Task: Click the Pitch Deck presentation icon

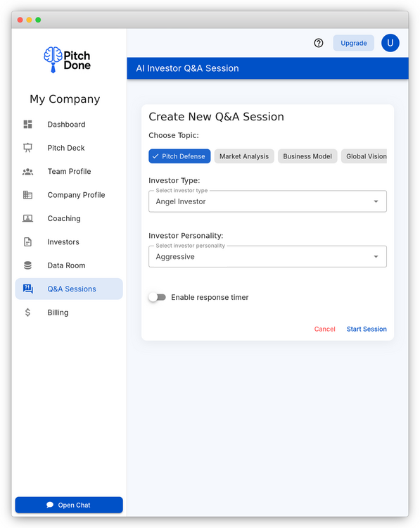Action: coord(27,148)
